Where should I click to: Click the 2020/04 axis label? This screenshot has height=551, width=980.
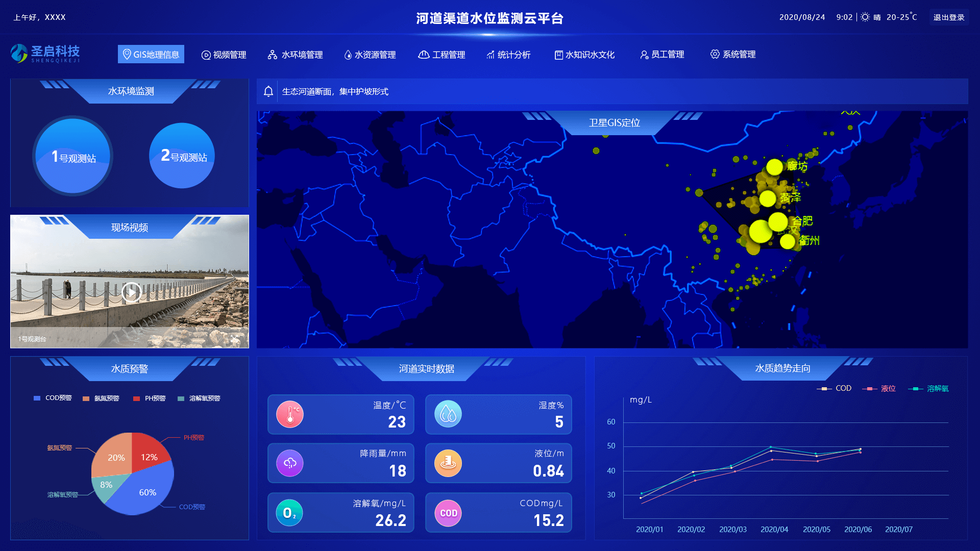point(774,530)
